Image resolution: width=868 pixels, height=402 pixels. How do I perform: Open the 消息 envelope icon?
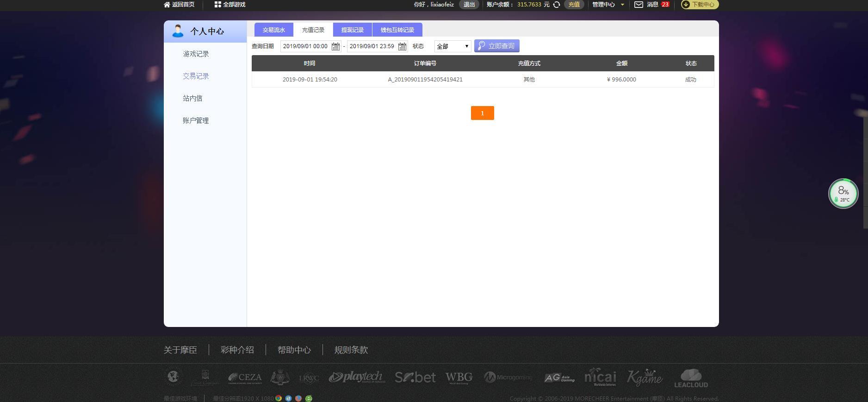(x=639, y=5)
